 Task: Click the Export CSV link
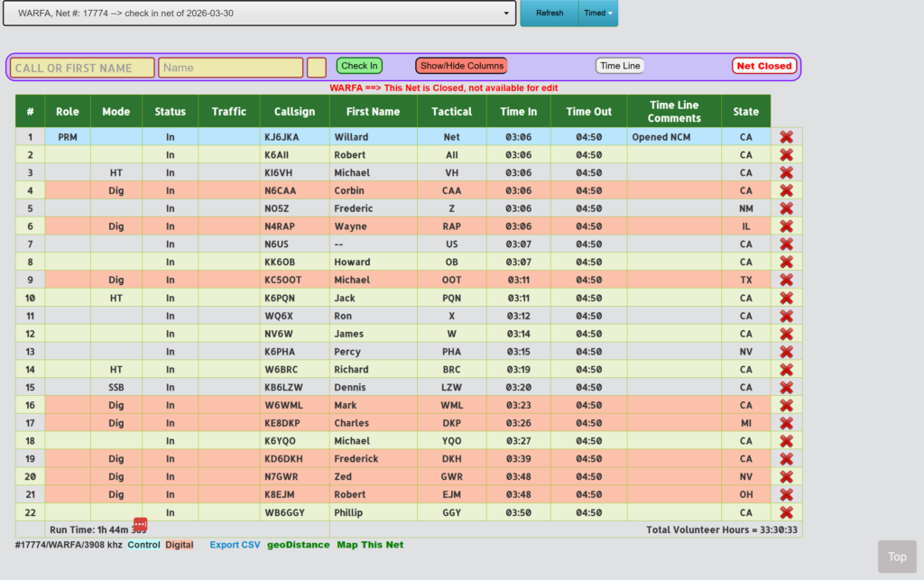(235, 545)
